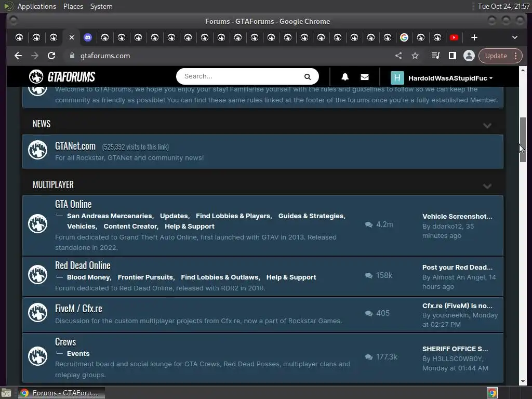Viewport: 532px width, 399px height.
Task: Collapse the NEWS category chevron
Action: (x=487, y=126)
